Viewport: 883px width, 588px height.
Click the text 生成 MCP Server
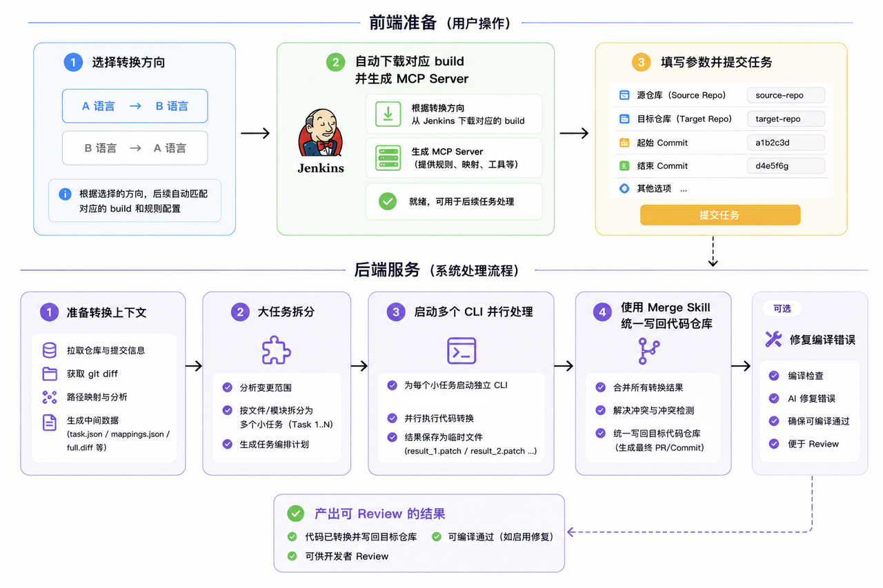click(x=448, y=152)
